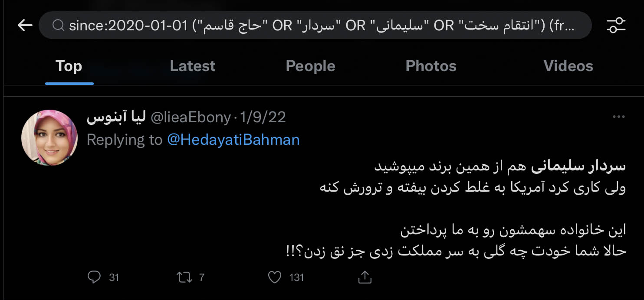This screenshot has height=300, width=644.
Task: Click the back arrow icon
Action: [x=25, y=26]
